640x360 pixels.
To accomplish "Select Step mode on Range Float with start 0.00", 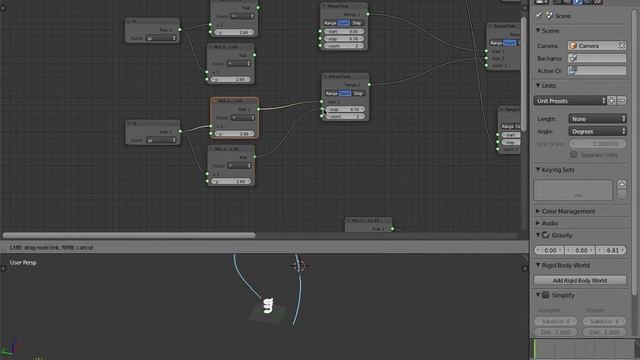I will tap(356, 23).
